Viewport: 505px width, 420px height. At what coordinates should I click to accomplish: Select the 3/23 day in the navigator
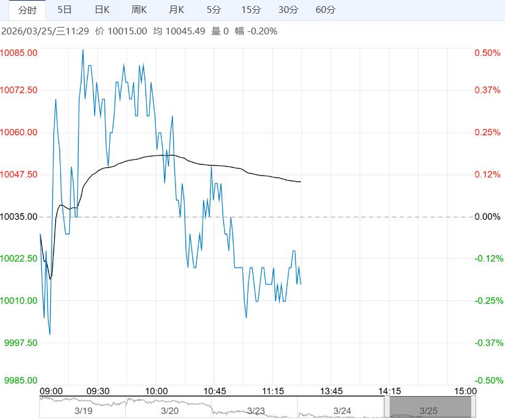tap(255, 410)
